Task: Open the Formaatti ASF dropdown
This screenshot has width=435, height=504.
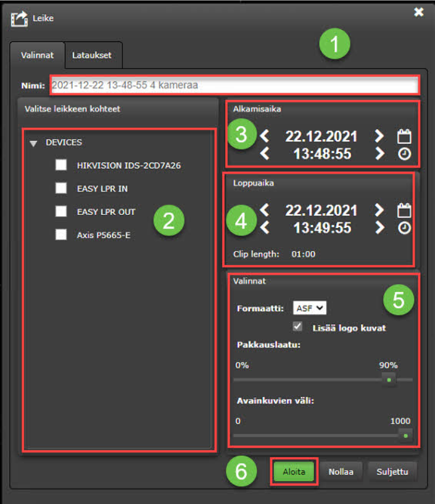Action: 309,308
